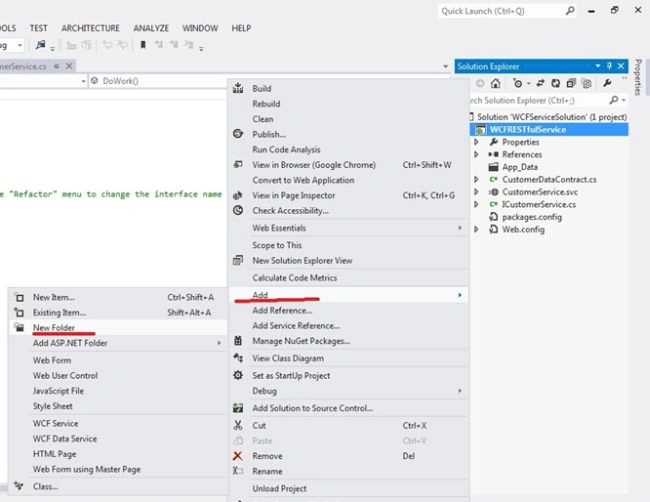This screenshot has height=502, width=650.
Task: Click the Solution Explorer Home icon
Action: pyautogui.click(x=495, y=83)
